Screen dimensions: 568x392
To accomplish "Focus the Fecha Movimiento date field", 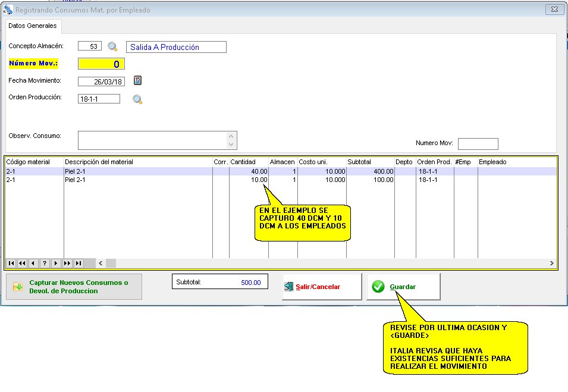I will pos(101,81).
